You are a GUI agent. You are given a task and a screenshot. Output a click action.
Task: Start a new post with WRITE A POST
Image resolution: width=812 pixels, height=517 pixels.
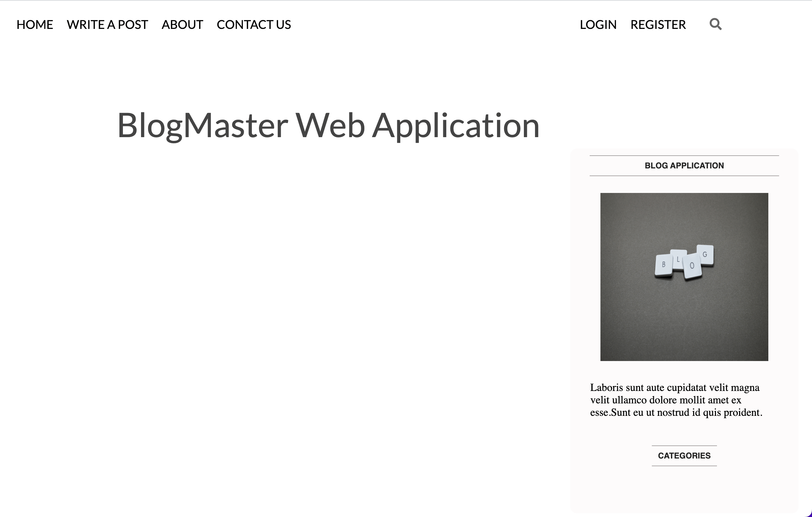click(x=107, y=25)
